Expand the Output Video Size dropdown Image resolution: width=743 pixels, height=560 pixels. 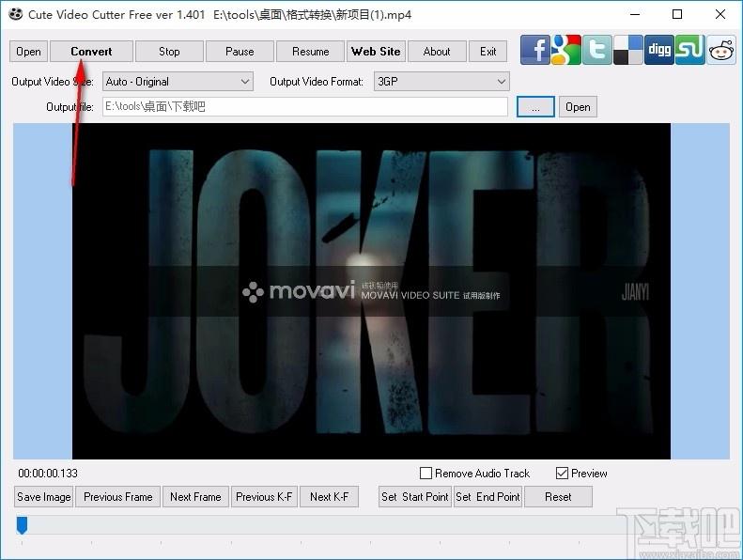coord(178,82)
